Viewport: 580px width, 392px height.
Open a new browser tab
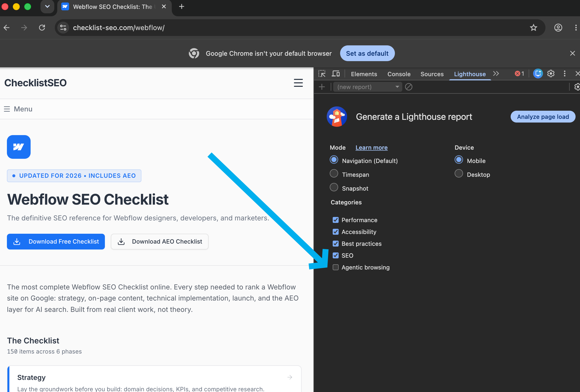tap(181, 7)
